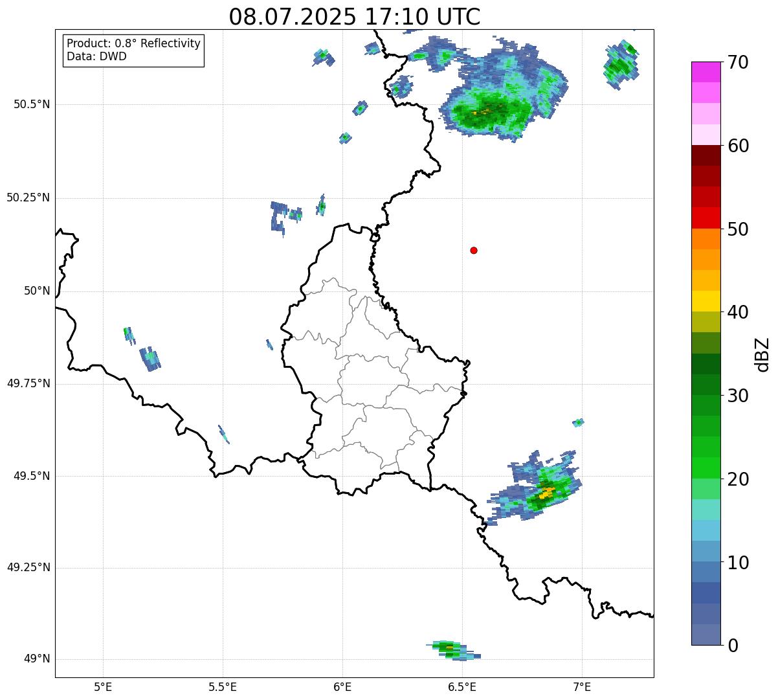Click the 50°N latitude label

click(x=37, y=291)
